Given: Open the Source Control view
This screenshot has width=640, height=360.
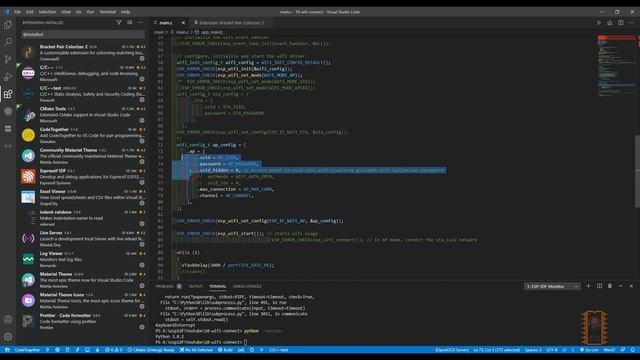Looking at the screenshot, I should (8, 59).
